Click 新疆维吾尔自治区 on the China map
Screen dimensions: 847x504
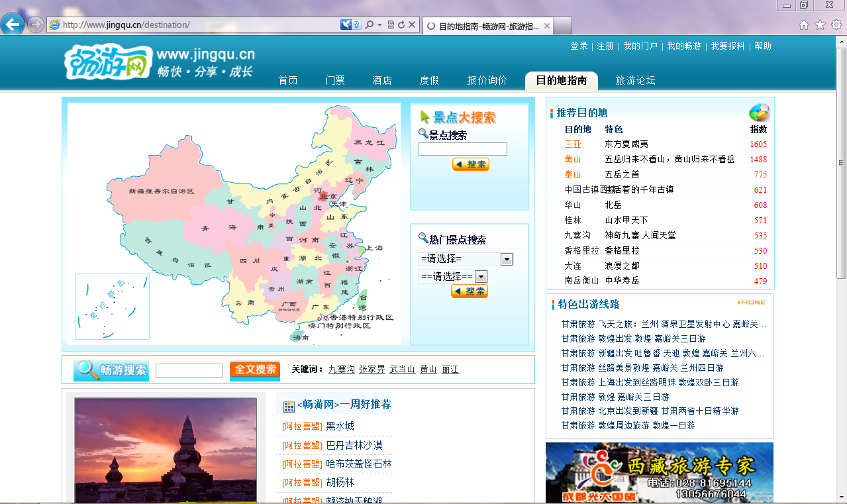pyautogui.click(x=162, y=191)
